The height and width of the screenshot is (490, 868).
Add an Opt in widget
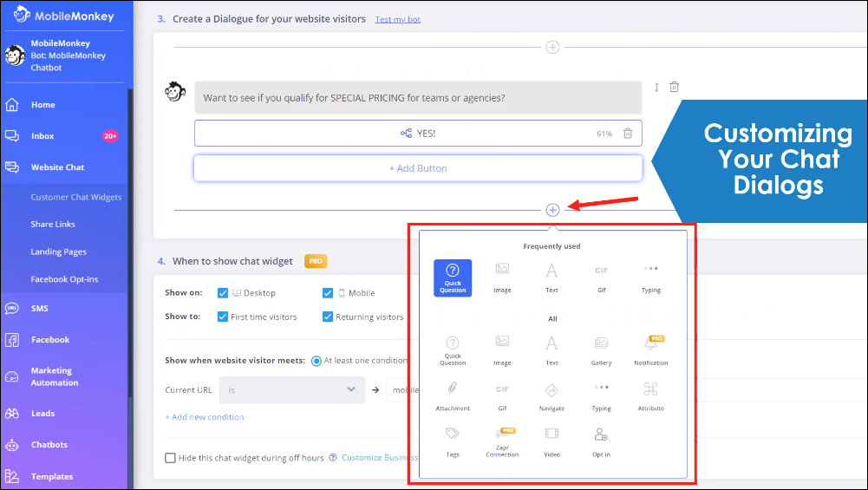pos(601,441)
